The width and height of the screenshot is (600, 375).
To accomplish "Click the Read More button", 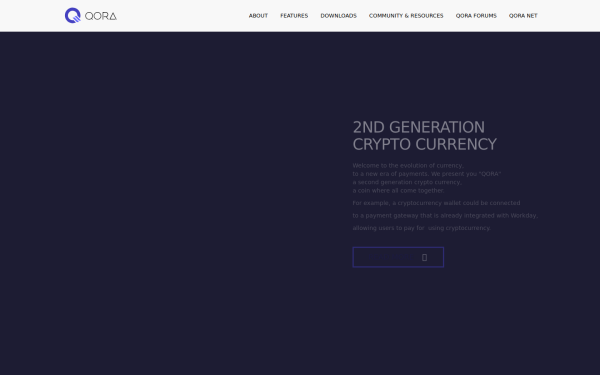I will (x=398, y=257).
